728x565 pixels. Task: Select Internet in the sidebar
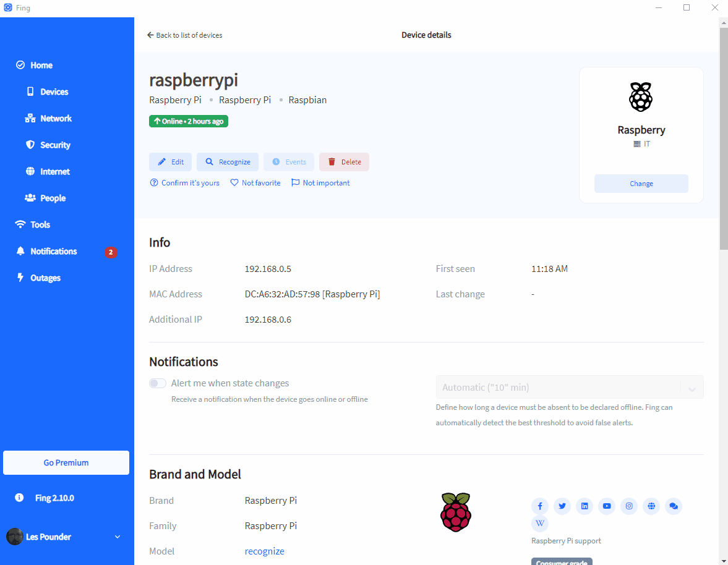pos(48,172)
